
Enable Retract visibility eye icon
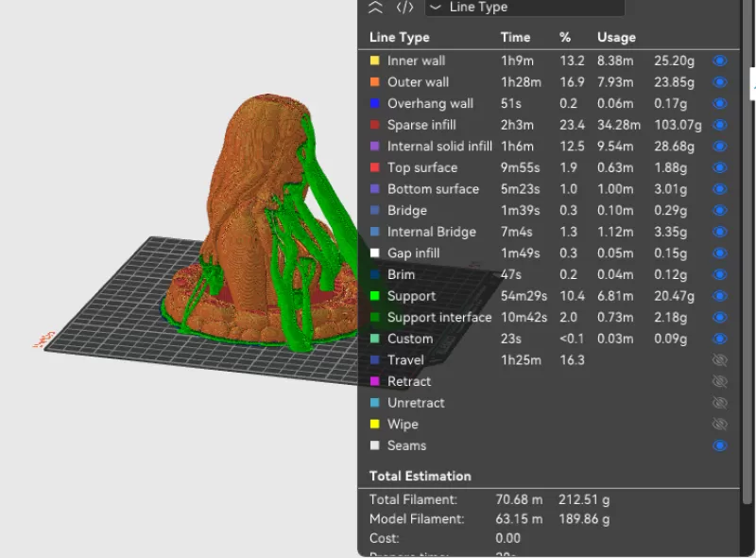(x=720, y=381)
